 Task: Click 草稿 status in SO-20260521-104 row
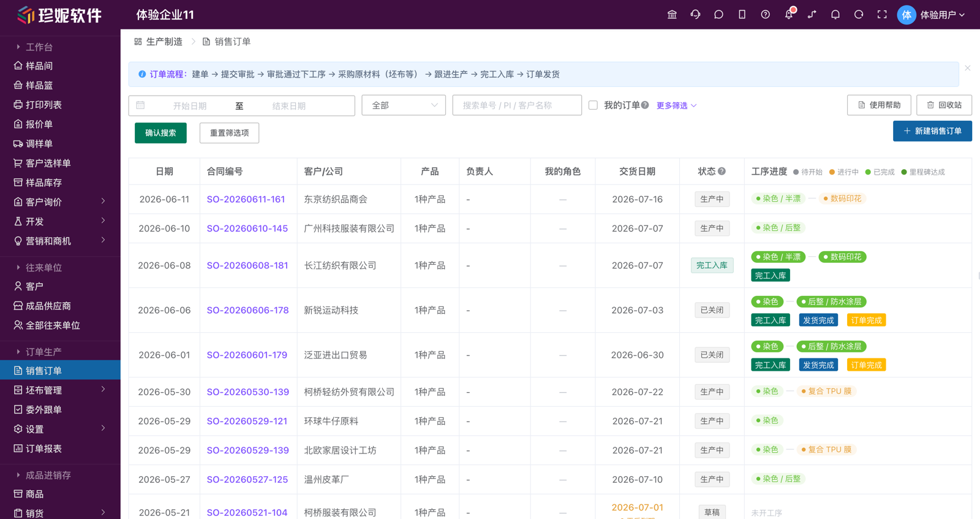[x=712, y=512]
